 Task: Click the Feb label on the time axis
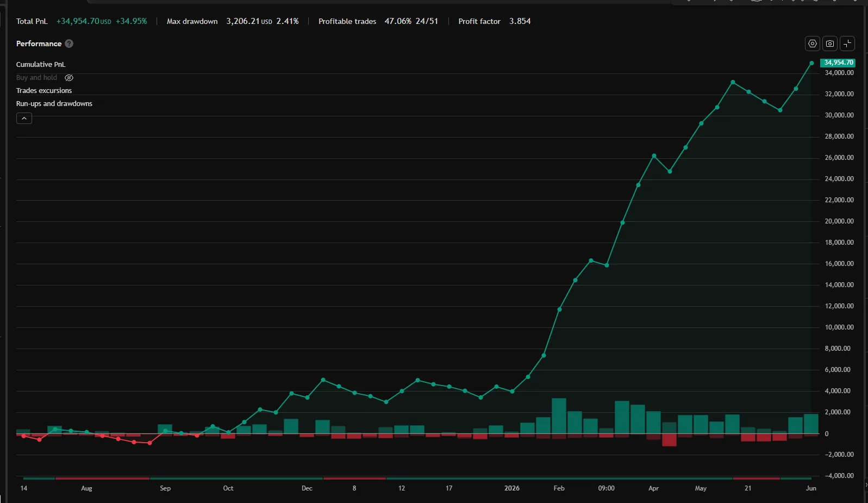[x=559, y=488]
